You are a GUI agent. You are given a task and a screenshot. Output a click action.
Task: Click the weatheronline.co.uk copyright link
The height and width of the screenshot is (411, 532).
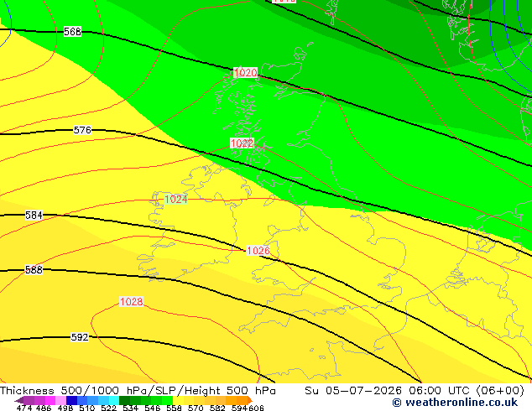pyautogui.click(x=455, y=402)
